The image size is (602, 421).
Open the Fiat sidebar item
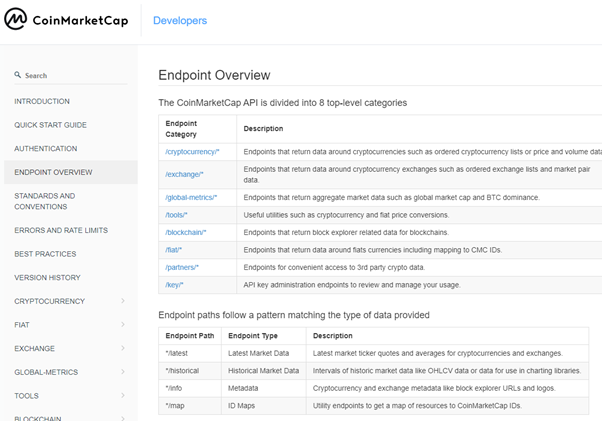coord(22,325)
